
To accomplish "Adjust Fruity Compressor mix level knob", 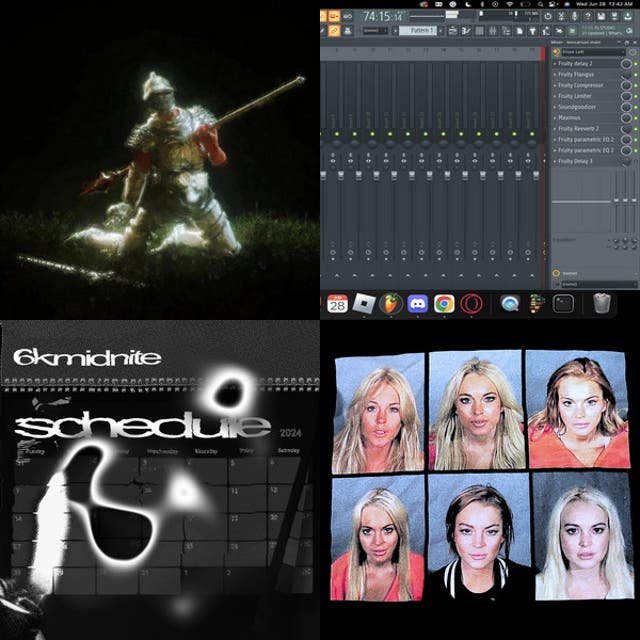I will point(626,86).
